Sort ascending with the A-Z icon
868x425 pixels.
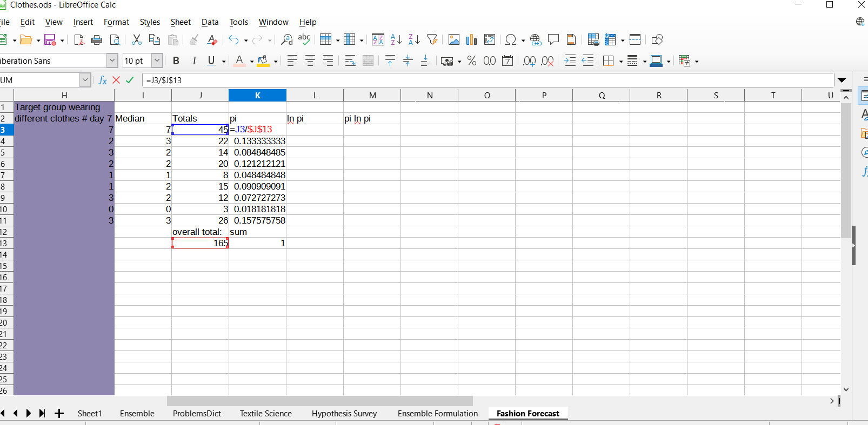coord(396,39)
